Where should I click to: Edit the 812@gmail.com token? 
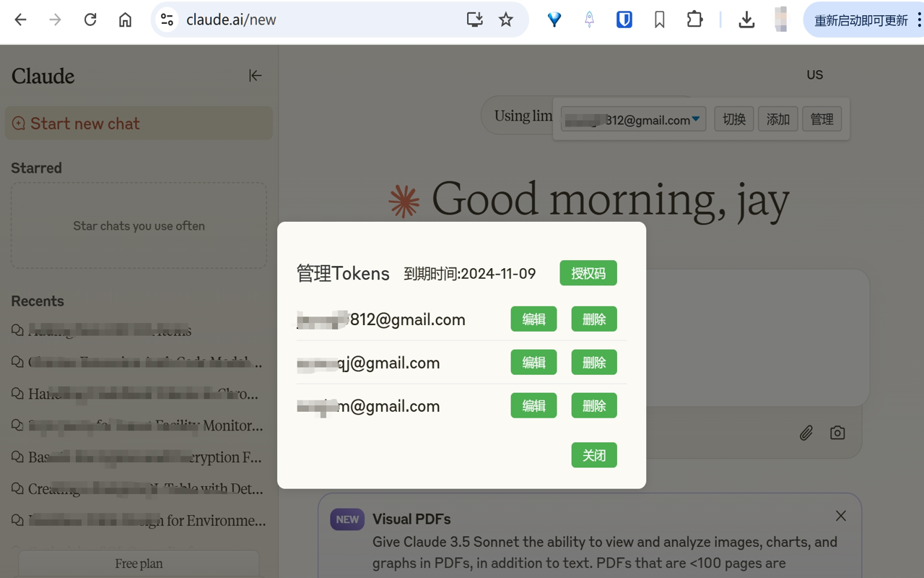(x=533, y=319)
